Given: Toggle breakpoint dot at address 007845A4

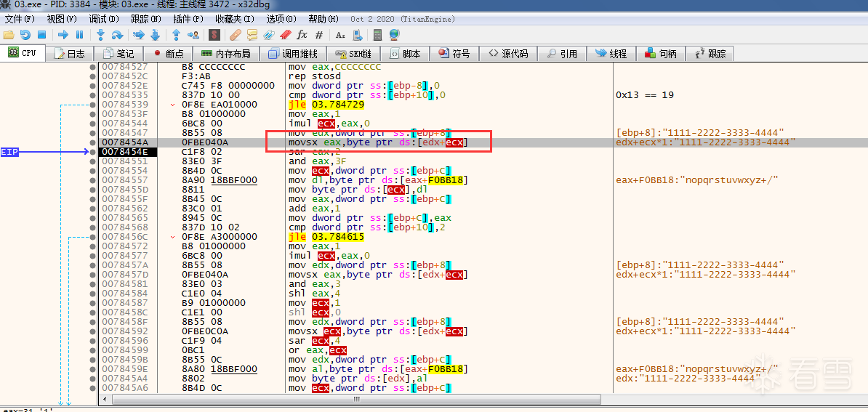Looking at the screenshot, I should coord(92,377).
